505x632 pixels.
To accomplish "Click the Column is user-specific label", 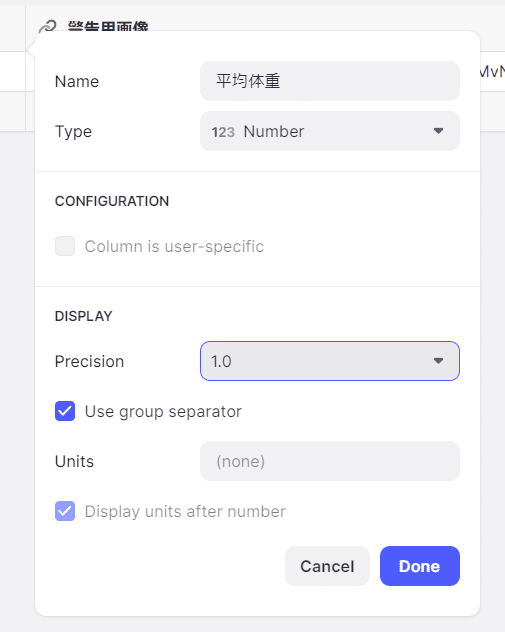I will 174,246.
